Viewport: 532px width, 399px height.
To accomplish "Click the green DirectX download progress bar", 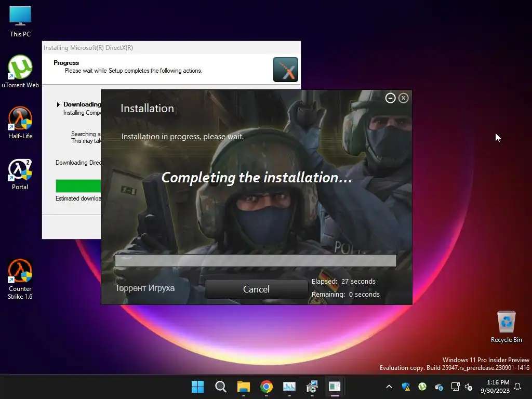I will 78,186.
